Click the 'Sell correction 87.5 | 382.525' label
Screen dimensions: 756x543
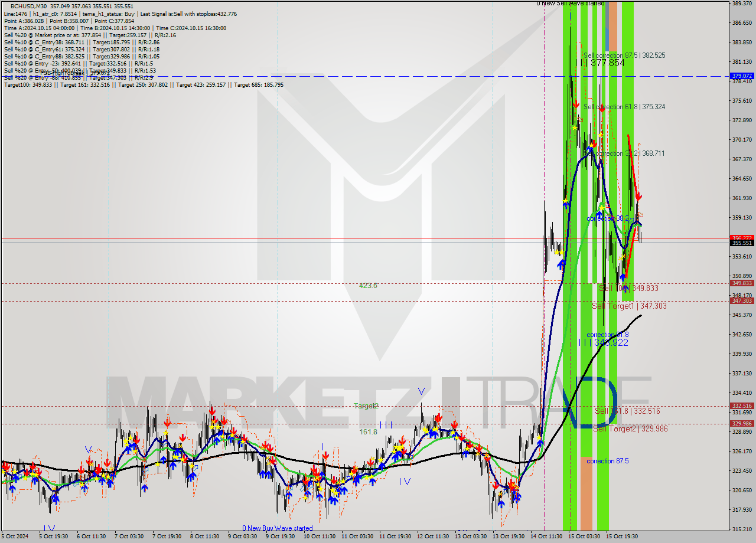pos(624,55)
